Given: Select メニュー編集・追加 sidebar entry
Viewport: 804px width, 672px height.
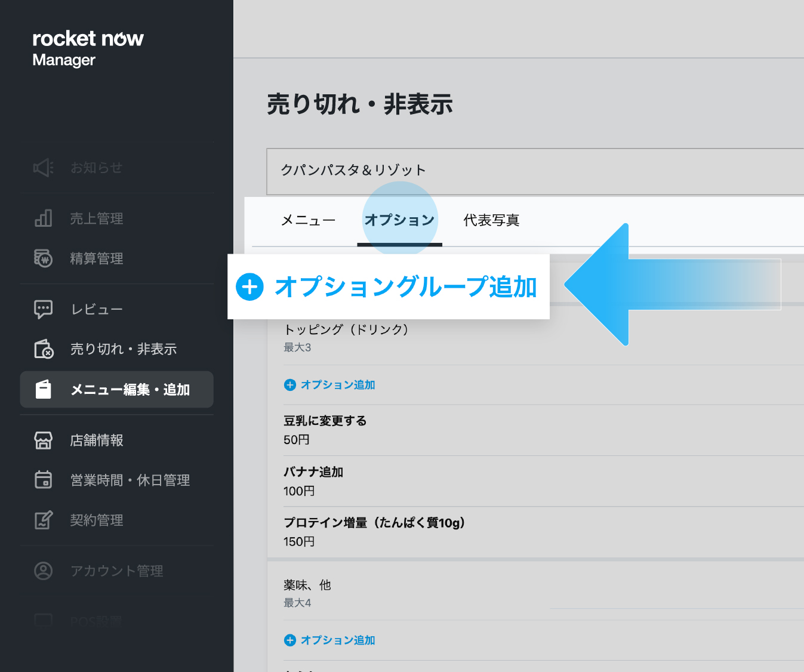Looking at the screenshot, I should [x=117, y=390].
